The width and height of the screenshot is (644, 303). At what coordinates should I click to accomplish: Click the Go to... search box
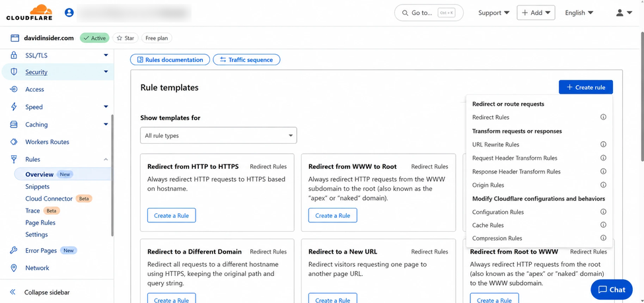429,13
